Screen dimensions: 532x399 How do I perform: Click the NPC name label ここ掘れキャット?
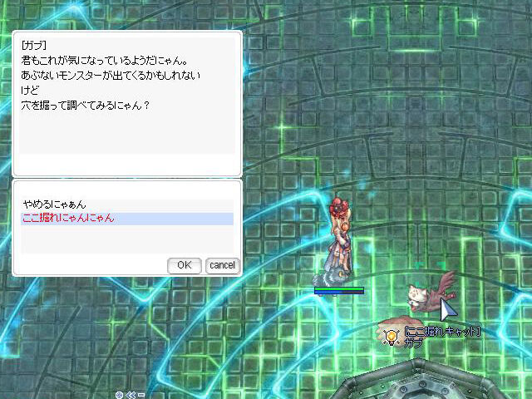click(442, 332)
